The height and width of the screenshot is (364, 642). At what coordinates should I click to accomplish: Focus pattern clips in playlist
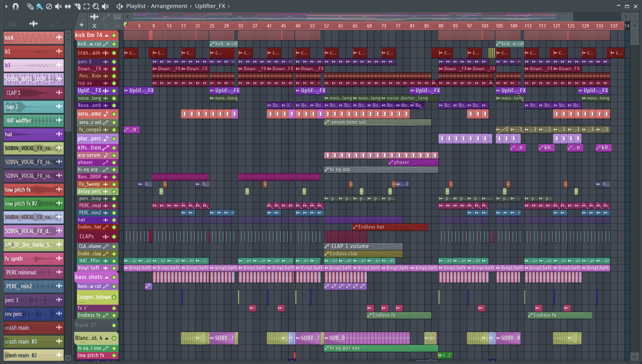(117, 17)
